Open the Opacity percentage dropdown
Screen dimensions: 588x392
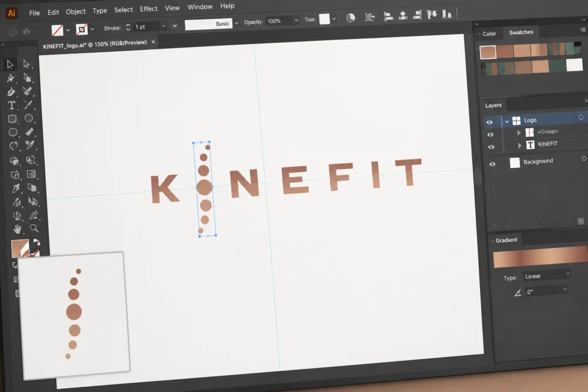pyautogui.click(x=296, y=20)
